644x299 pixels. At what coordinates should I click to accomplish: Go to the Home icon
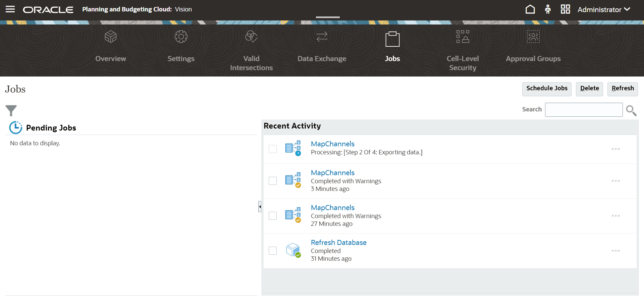(x=530, y=9)
